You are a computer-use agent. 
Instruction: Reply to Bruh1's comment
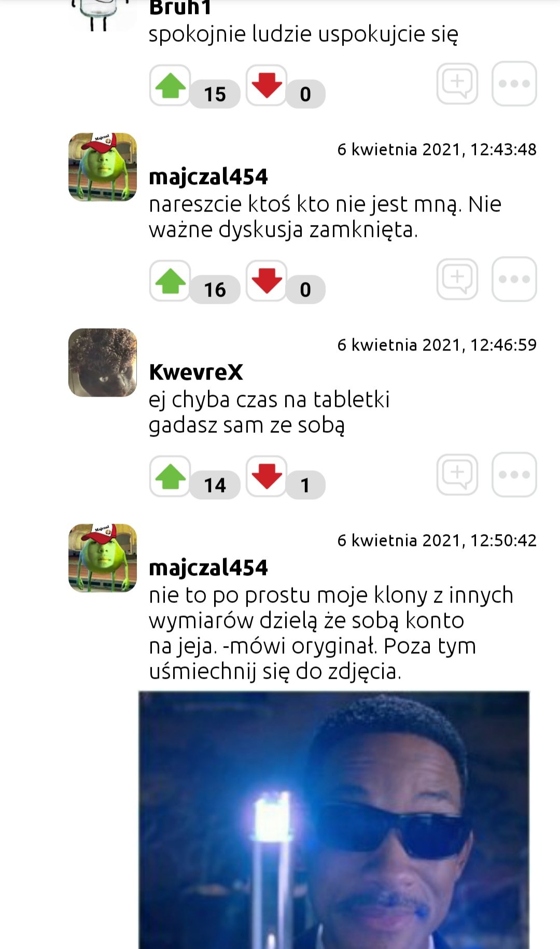457,83
